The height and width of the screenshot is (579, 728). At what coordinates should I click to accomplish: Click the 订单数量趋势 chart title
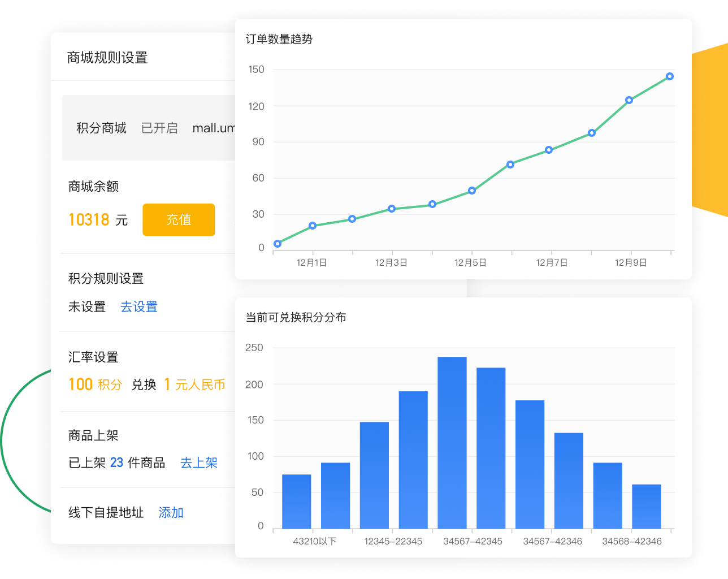[x=279, y=39]
